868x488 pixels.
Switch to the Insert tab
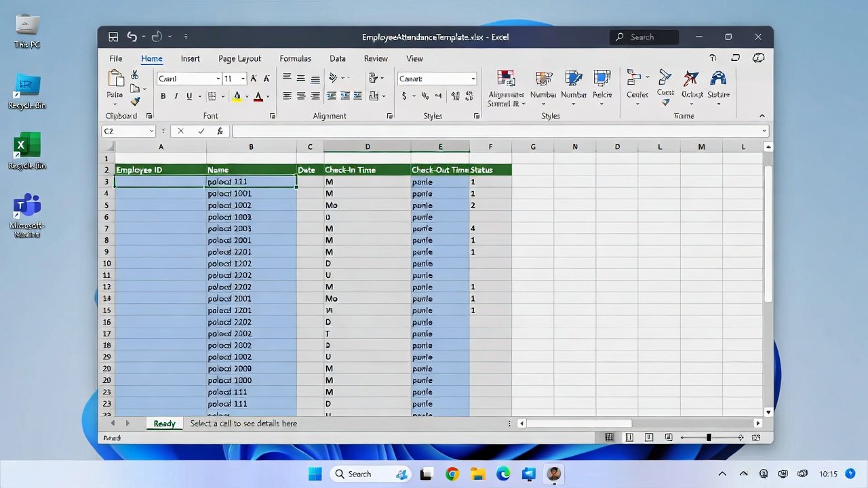[x=190, y=59]
